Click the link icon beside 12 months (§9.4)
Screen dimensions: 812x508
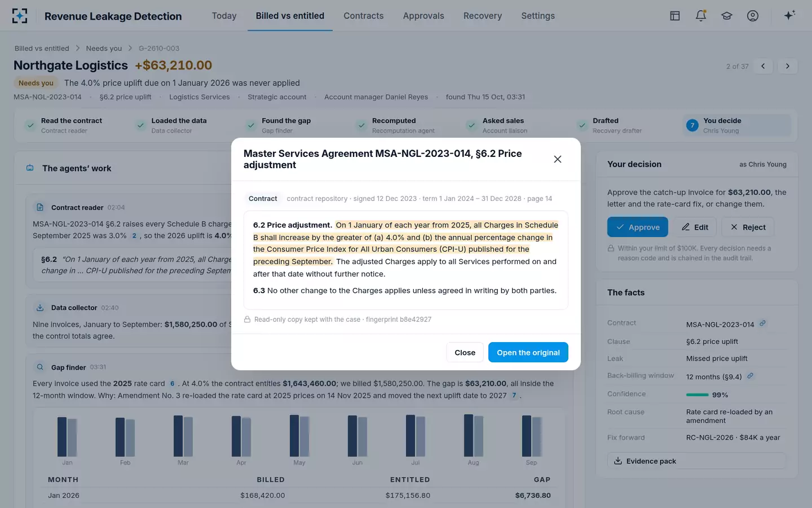click(750, 376)
